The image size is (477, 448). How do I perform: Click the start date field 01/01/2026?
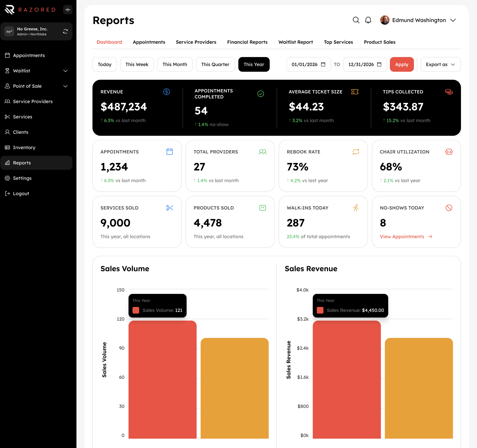click(309, 64)
